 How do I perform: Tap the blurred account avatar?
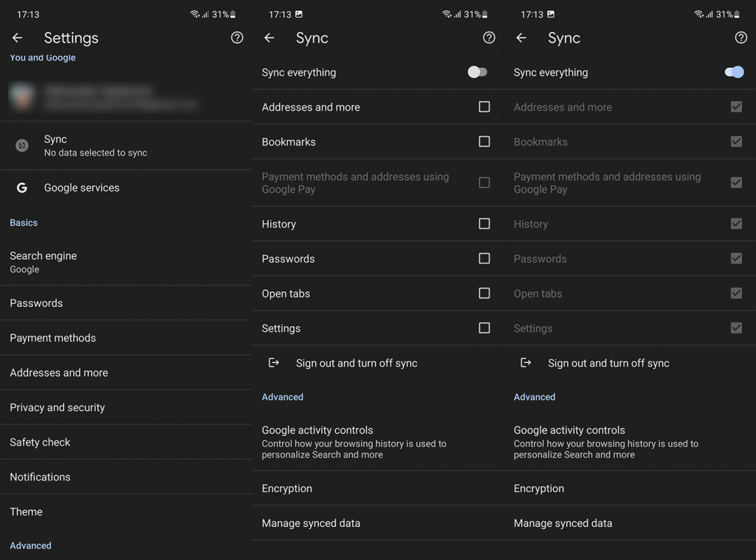22,96
